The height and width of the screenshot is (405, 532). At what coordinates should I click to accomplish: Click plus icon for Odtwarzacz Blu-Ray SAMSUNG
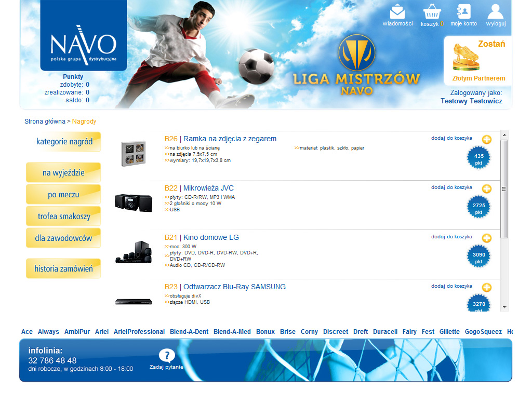click(x=487, y=287)
